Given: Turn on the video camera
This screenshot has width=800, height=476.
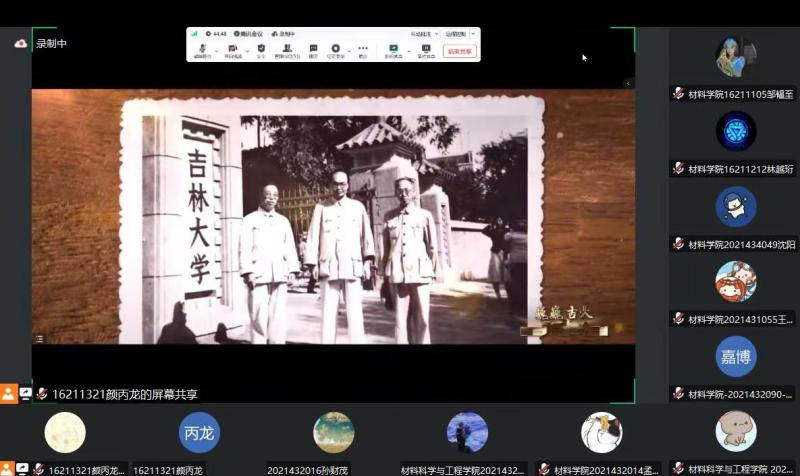Looking at the screenshot, I should (232, 49).
